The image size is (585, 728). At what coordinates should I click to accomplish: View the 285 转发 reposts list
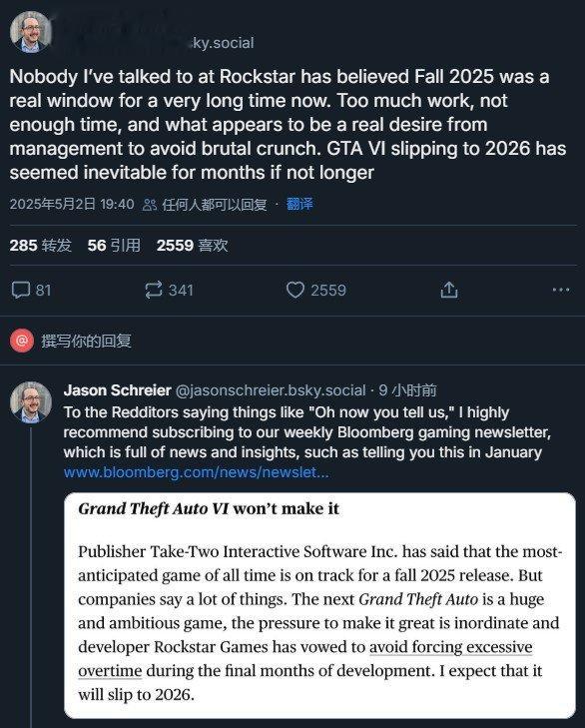click(41, 245)
